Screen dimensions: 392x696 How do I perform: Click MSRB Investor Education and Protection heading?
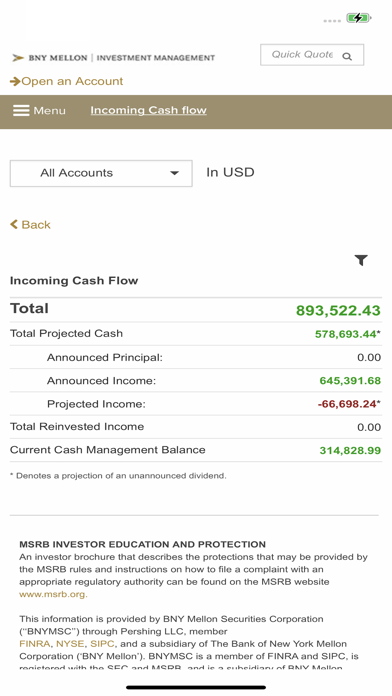point(143,544)
